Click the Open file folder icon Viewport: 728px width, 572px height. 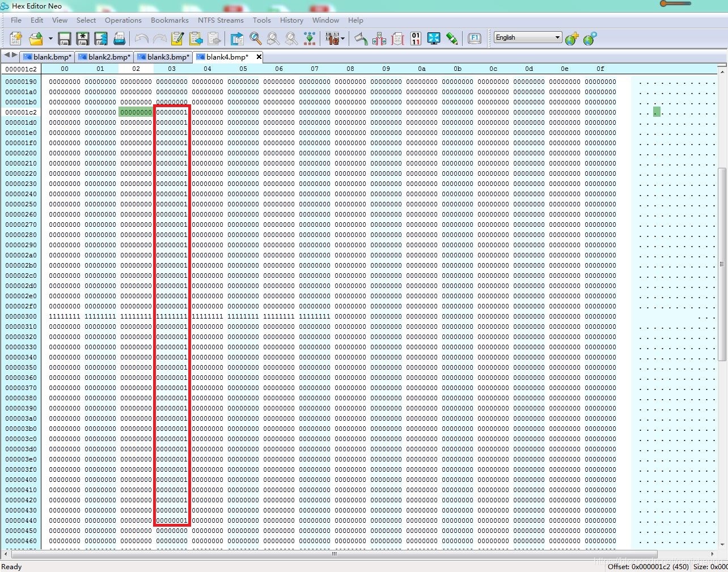point(36,39)
